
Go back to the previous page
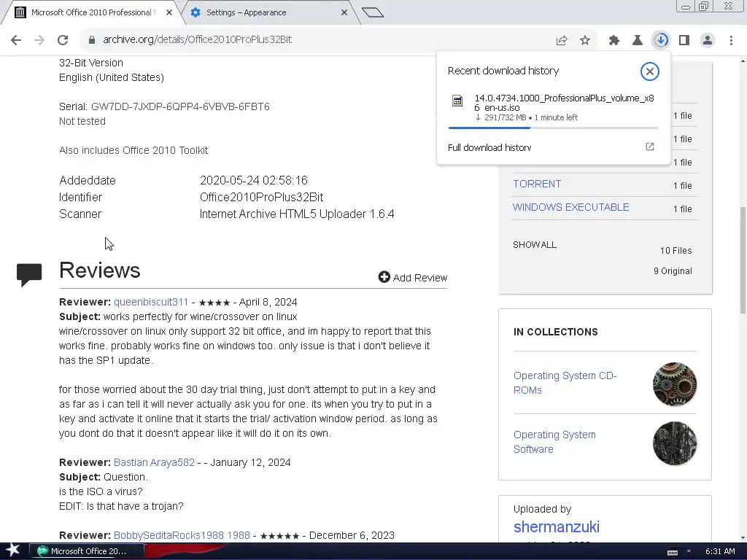[x=16, y=40]
